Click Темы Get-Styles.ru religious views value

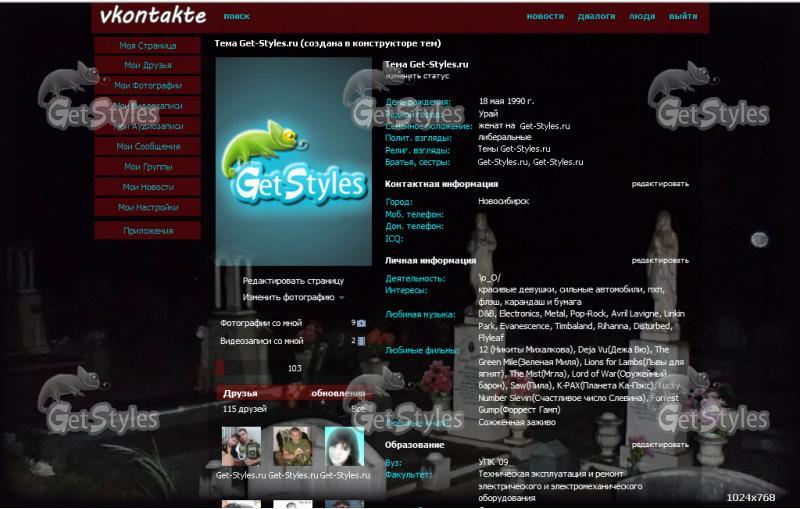[x=514, y=149]
